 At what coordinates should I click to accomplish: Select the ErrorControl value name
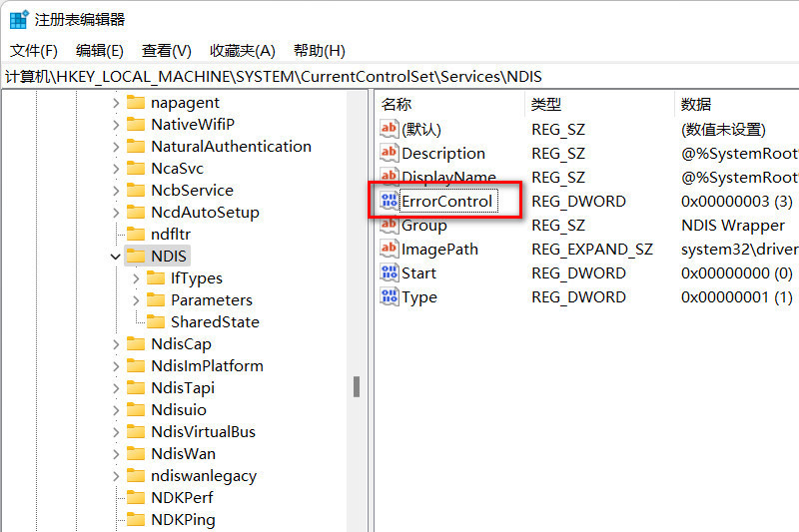(446, 201)
